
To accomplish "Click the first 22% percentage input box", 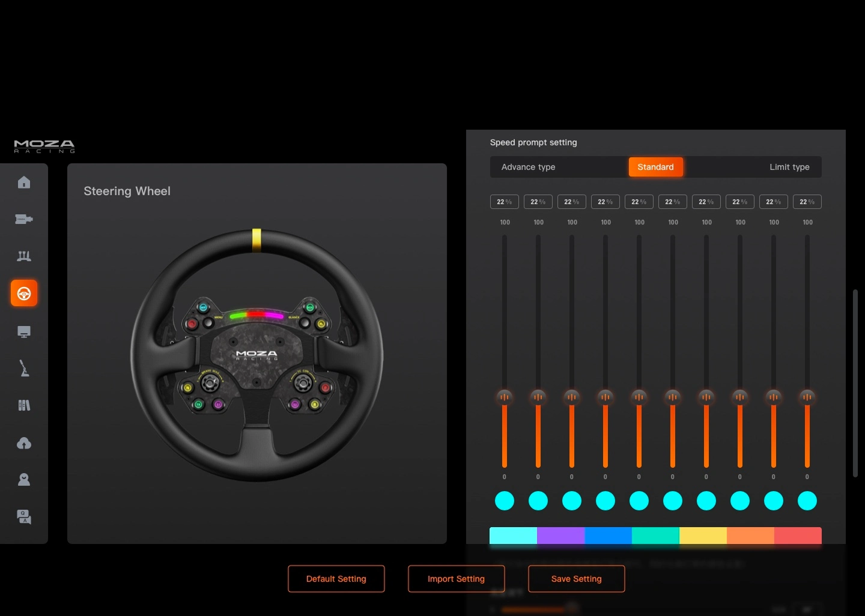I will (505, 202).
